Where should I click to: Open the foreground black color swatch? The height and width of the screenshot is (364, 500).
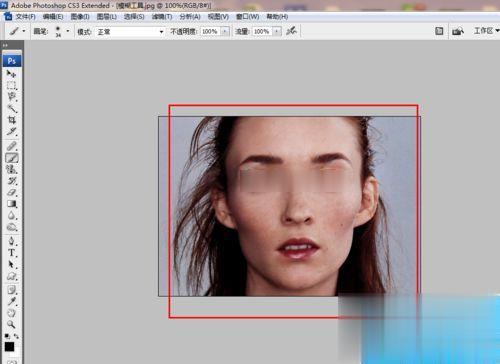click(x=9, y=347)
